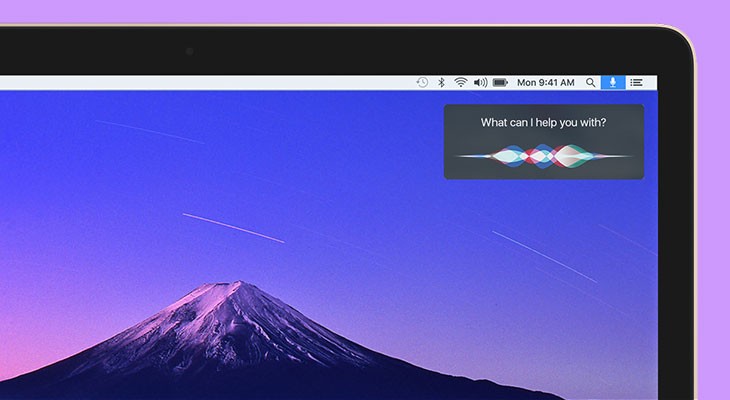Click the thin left tail of Siri waveform
Screen dimensions: 730x400
tap(472, 156)
